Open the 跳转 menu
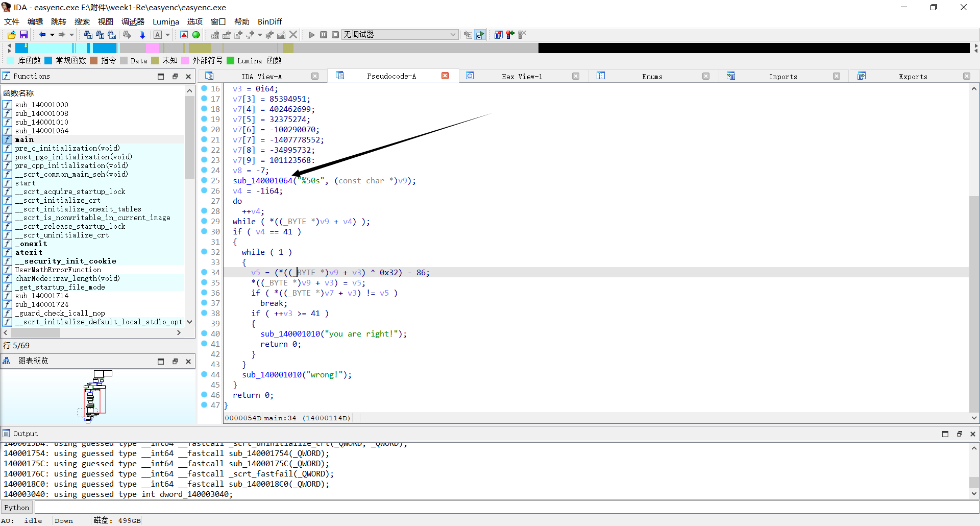The width and height of the screenshot is (980, 526). tap(59, 21)
